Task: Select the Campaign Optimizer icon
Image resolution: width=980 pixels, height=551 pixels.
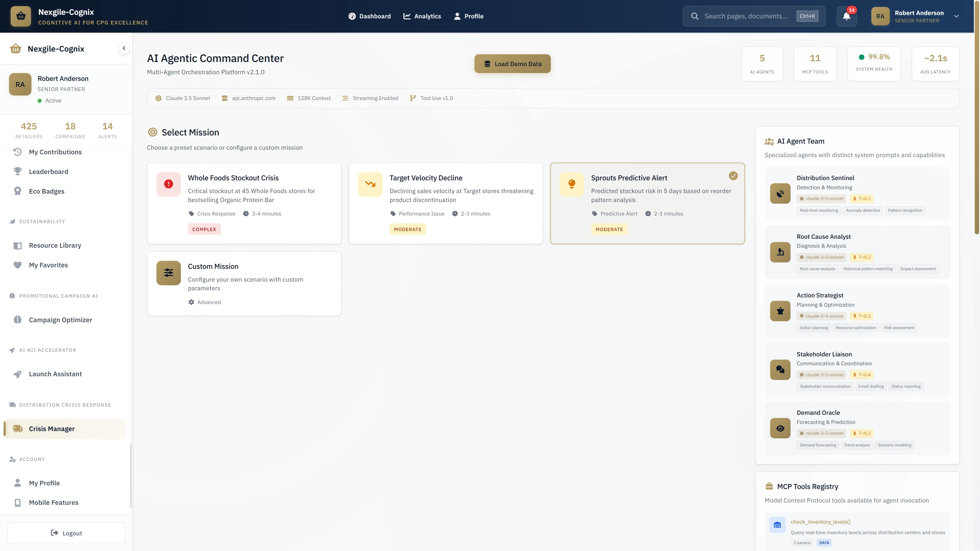Action: (x=18, y=319)
